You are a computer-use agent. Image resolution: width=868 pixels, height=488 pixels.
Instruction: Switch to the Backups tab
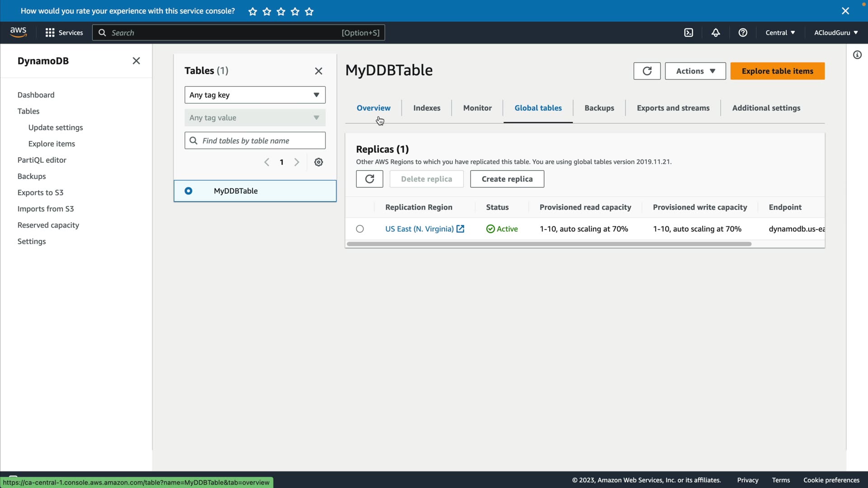click(599, 108)
